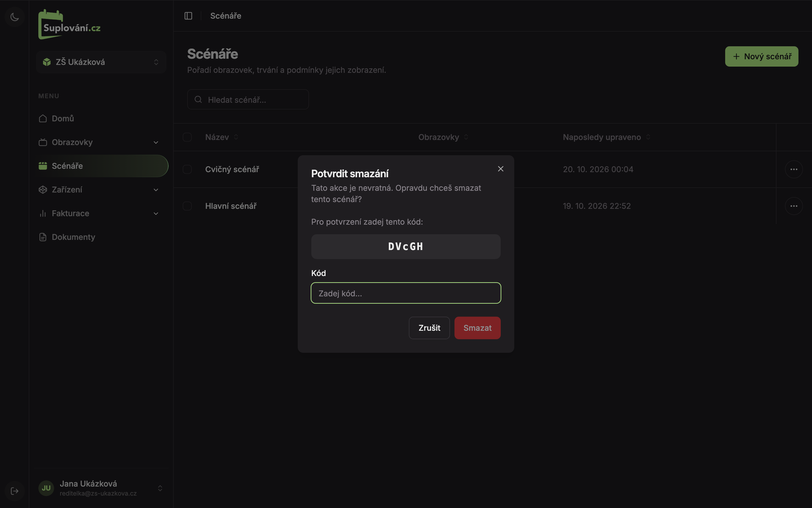Open Jana Ukázková account menu
Image resolution: width=812 pixels, height=508 pixels.
(x=101, y=488)
